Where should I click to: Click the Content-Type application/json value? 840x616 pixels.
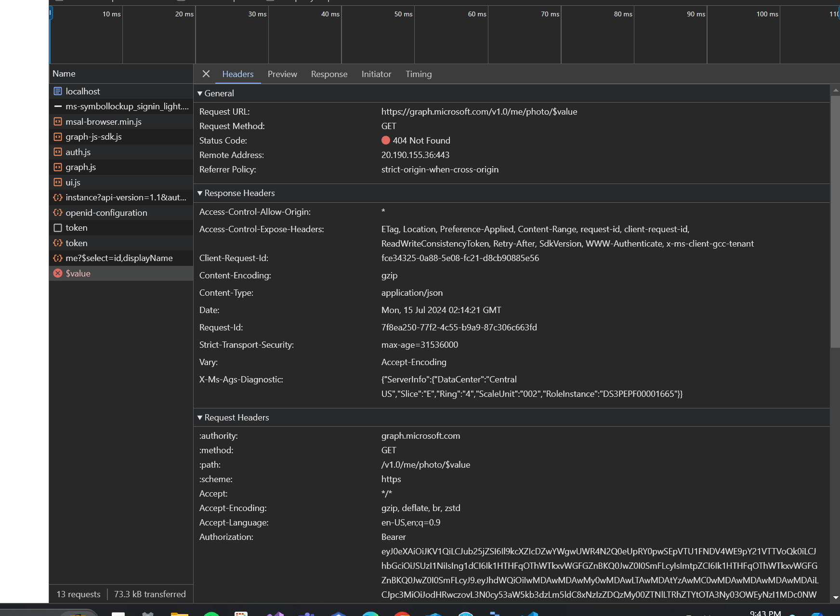pyautogui.click(x=412, y=293)
